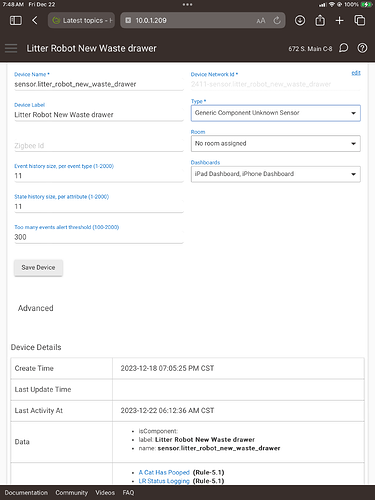Open the LR Status Logging rule link
Screen dimensions: 375x500
click(164, 481)
